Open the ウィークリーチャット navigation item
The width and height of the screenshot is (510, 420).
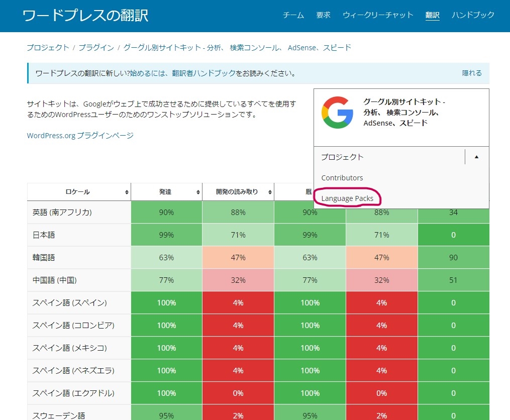point(378,15)
